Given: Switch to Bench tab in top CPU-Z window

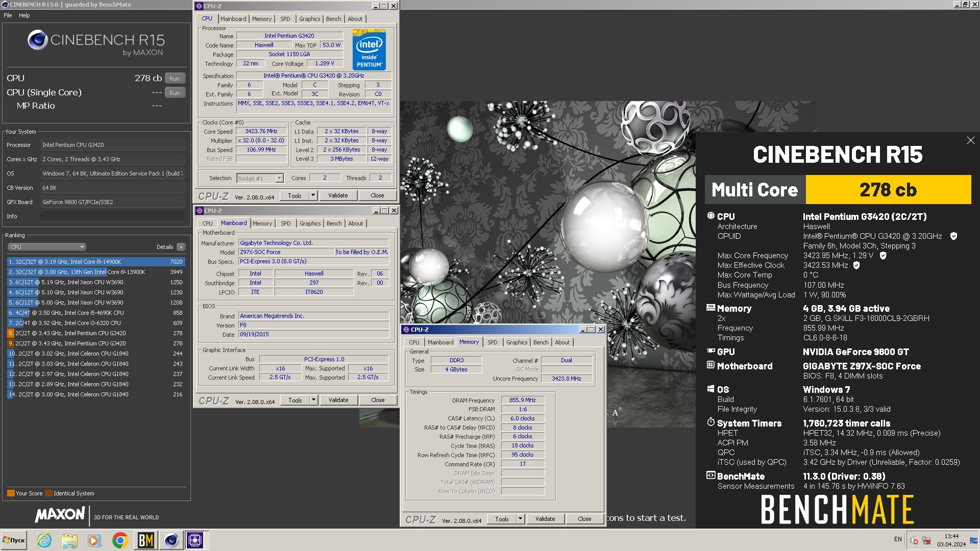Looking at the screenshot, I should click(x=333, y=19).
